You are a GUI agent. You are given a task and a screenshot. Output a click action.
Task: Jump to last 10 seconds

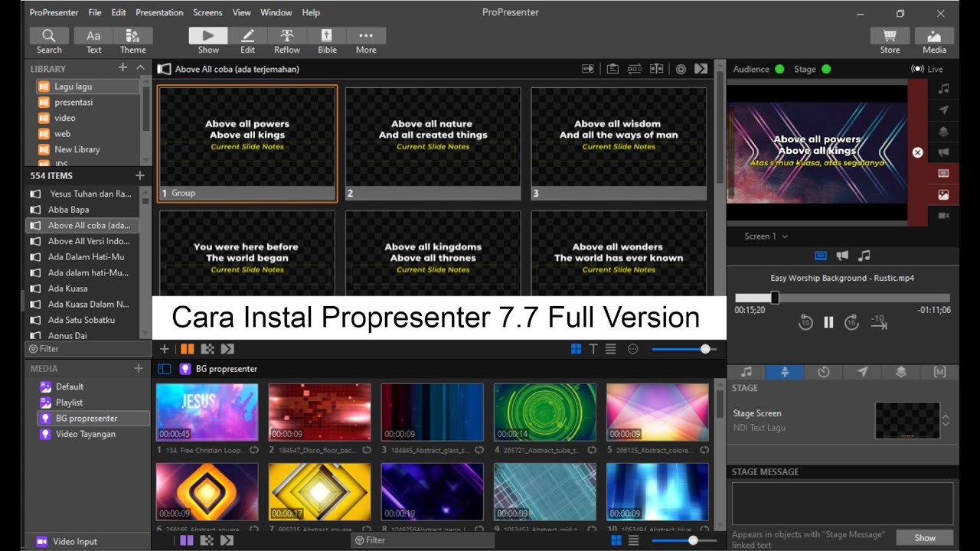(878, 322)
